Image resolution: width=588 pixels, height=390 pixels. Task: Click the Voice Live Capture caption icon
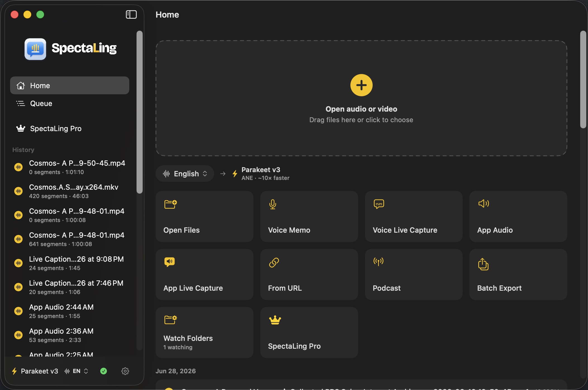point(379,204)
